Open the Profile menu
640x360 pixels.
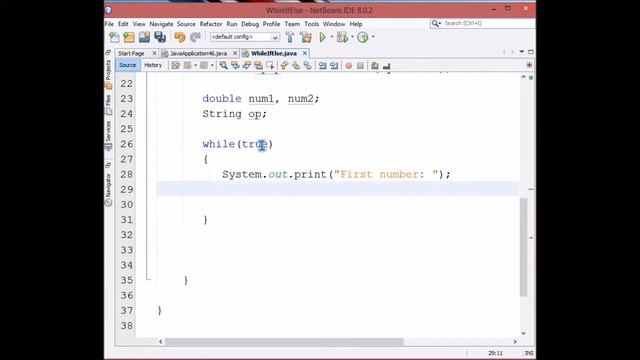click(271, 24)
